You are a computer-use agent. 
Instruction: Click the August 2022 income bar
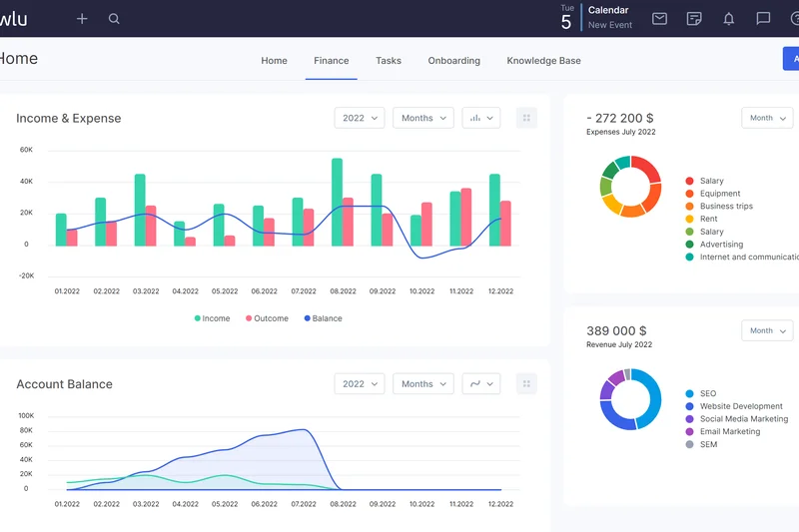click(x=337, y=201)
